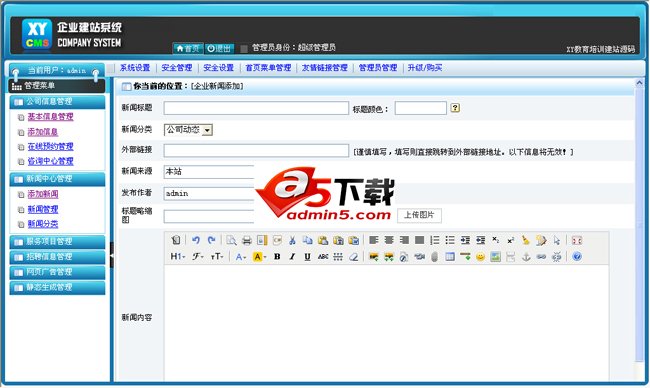Click the remove format eraser icon
The height and width of the screenshot is (388, 650).
tap(354, 257)
